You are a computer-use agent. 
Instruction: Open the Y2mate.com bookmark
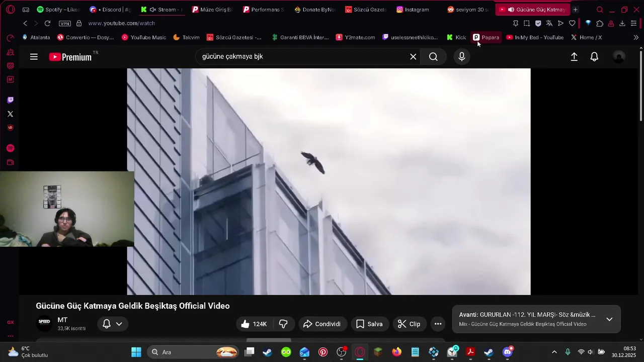pyautogui.click(x=355, y=37)
